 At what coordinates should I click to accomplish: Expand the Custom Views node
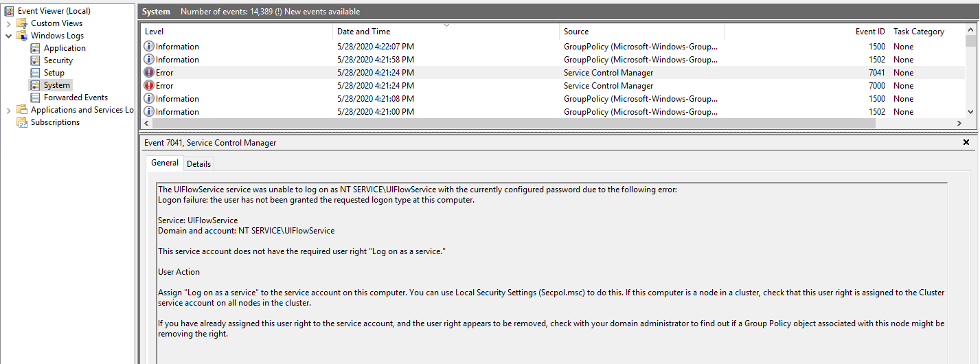coord(8,23)
